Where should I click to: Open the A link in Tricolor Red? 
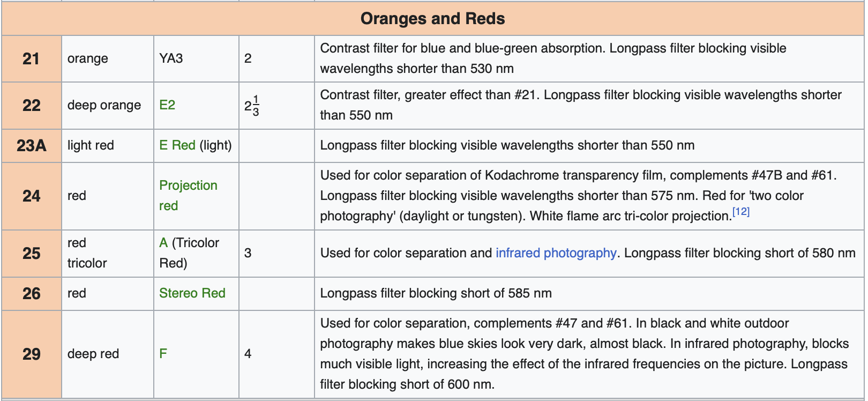163,243
